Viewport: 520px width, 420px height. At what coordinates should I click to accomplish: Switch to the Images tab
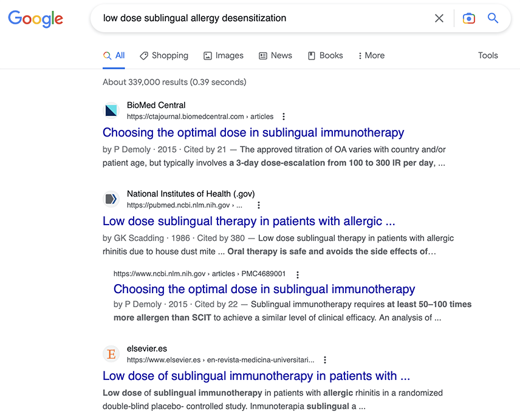click(x=223, y=56)
